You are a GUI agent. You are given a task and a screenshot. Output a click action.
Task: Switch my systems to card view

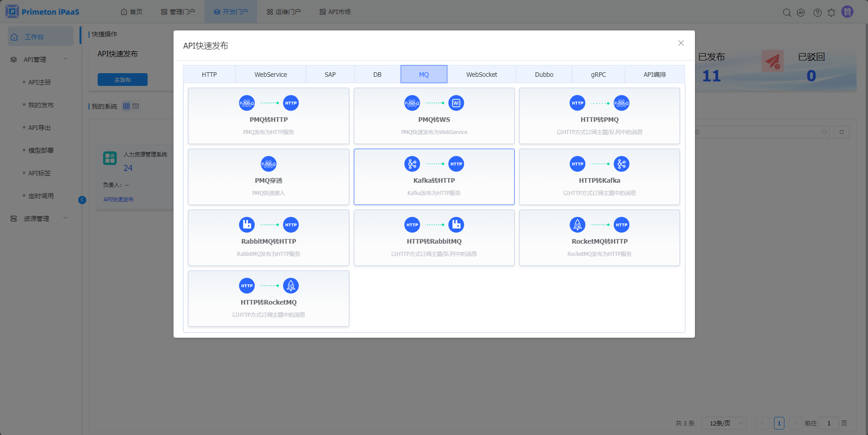point(127,106)
